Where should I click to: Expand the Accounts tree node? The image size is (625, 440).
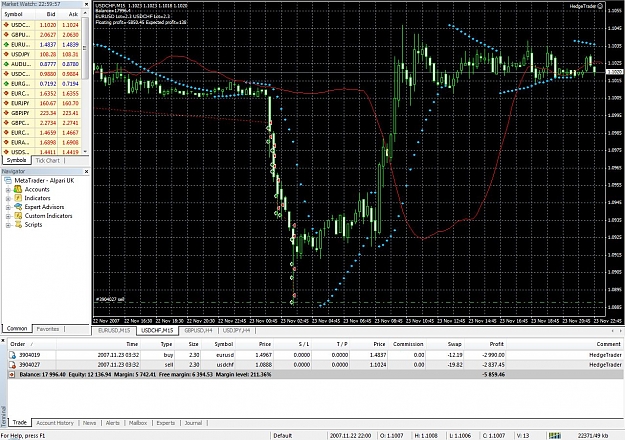8,190
